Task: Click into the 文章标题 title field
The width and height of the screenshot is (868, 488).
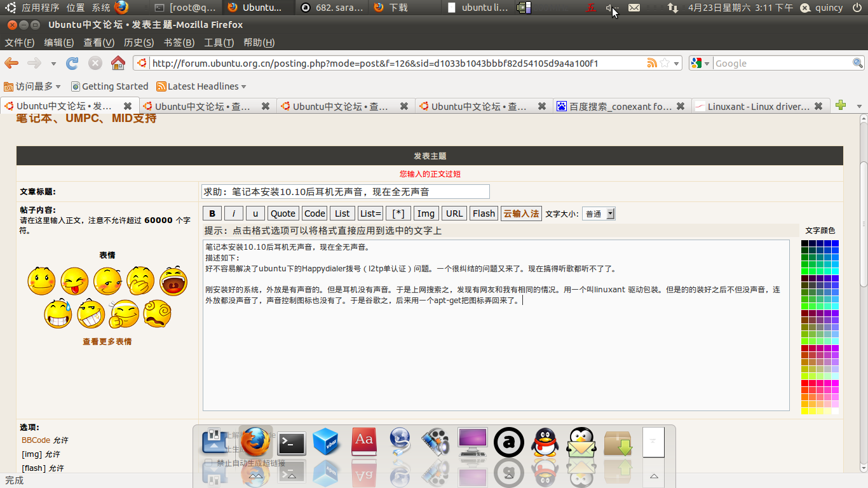Action: click(346, 191)
